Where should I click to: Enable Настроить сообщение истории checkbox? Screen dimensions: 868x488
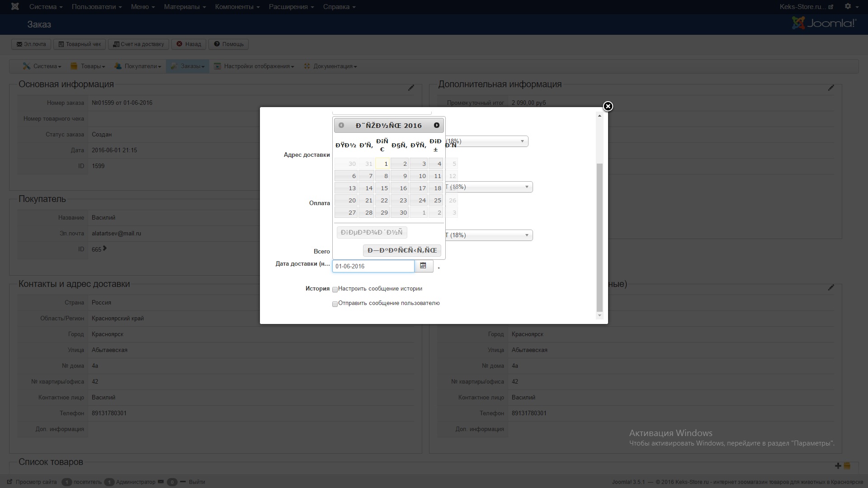335,289
